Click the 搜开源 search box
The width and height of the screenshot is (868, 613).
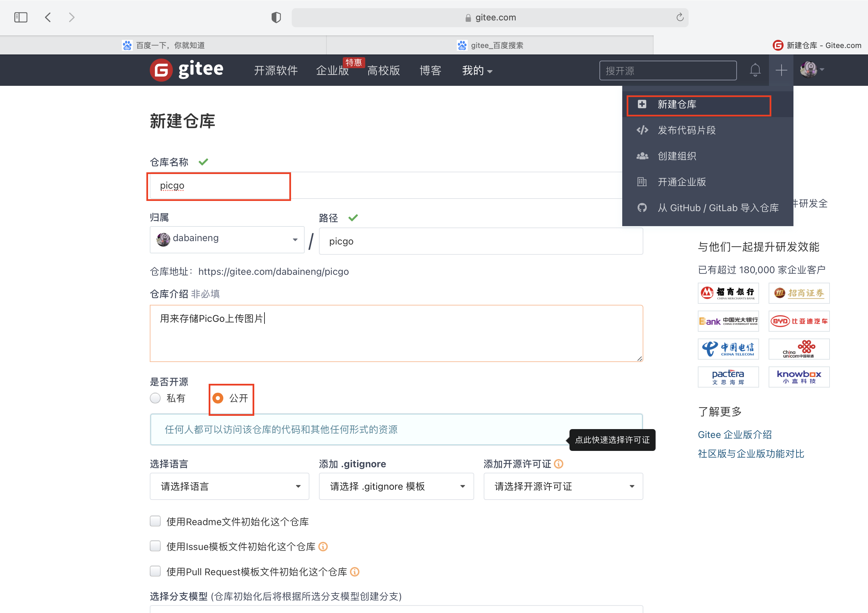point(668,70)
